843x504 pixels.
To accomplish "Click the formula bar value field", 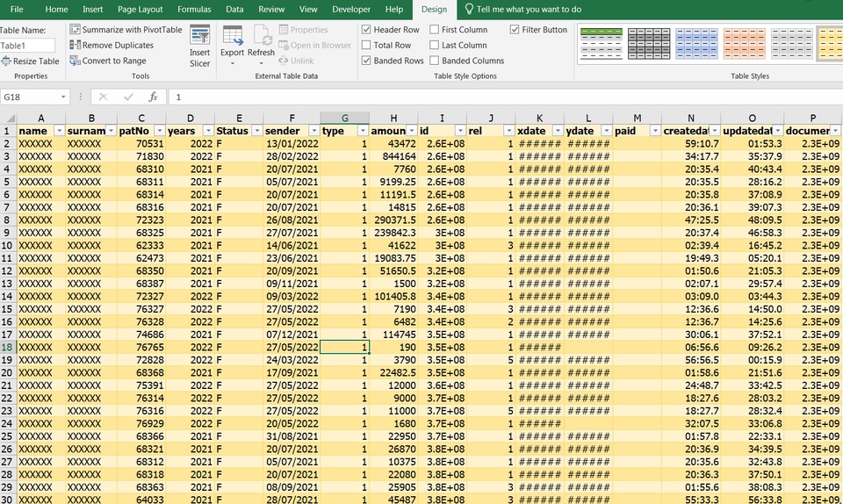I will [x=504, y=97].
